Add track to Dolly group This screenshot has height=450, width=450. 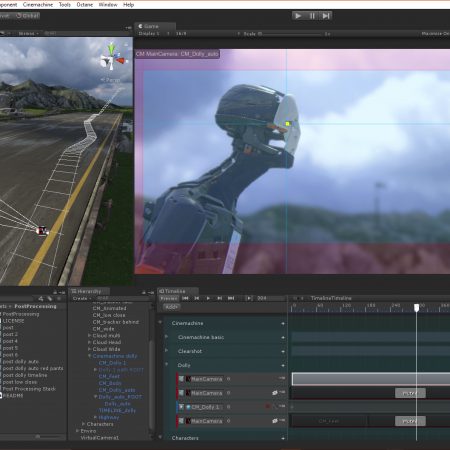(x=283, y=366)
